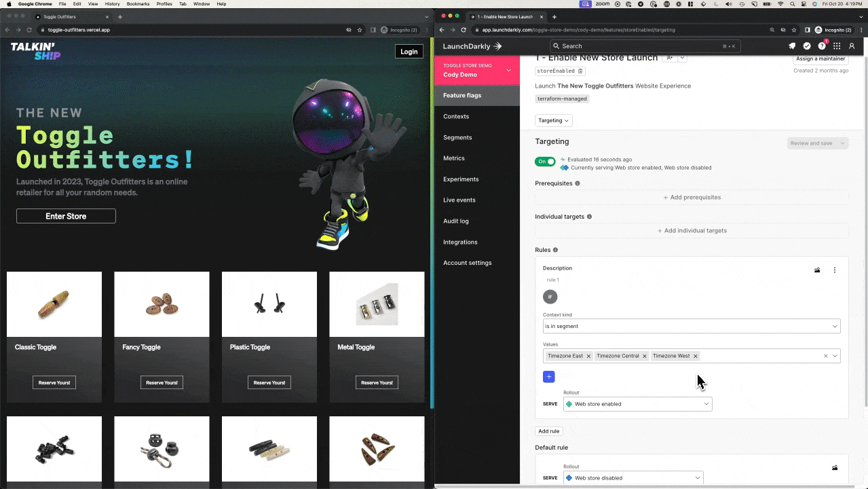The width and height of the screenshot is (868, 489).
Task: Click the experiment icon on rule 1
Action: click(817, 270)
